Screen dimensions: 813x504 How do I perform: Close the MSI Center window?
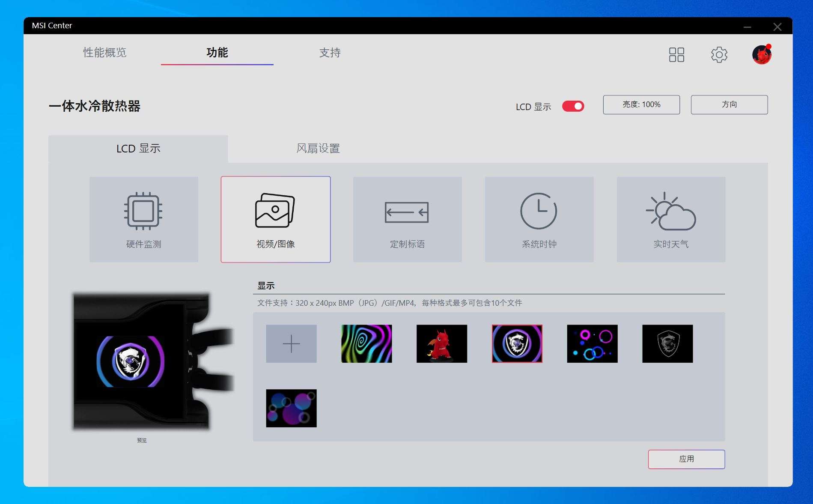[777, 27]
